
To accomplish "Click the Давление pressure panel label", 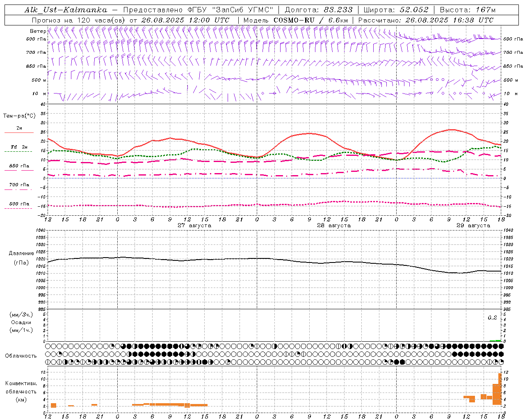I will [x=21, y=253].
